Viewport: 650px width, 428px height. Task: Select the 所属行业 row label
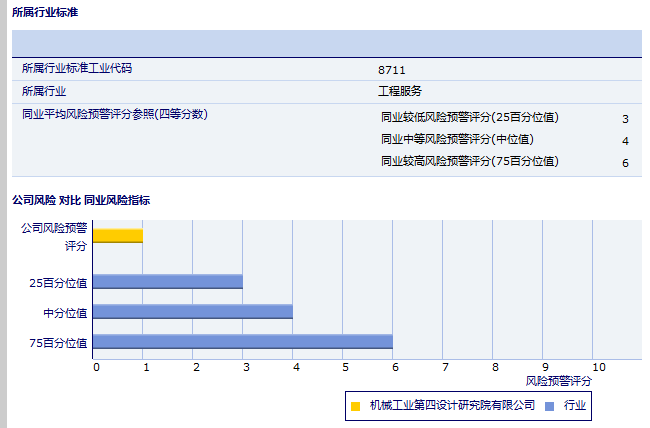click(x=44, y=91)
